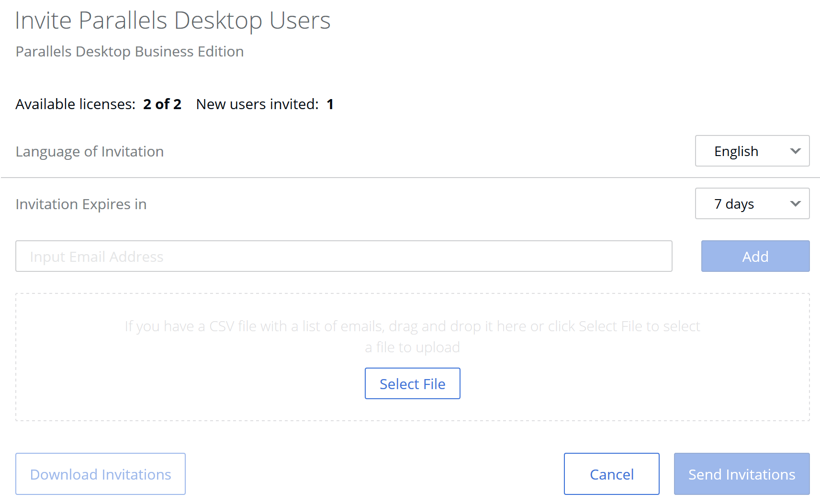The width and height of the screenshot is (820, 504).
Task: Cancel the invite dialog
Action: 611,474
